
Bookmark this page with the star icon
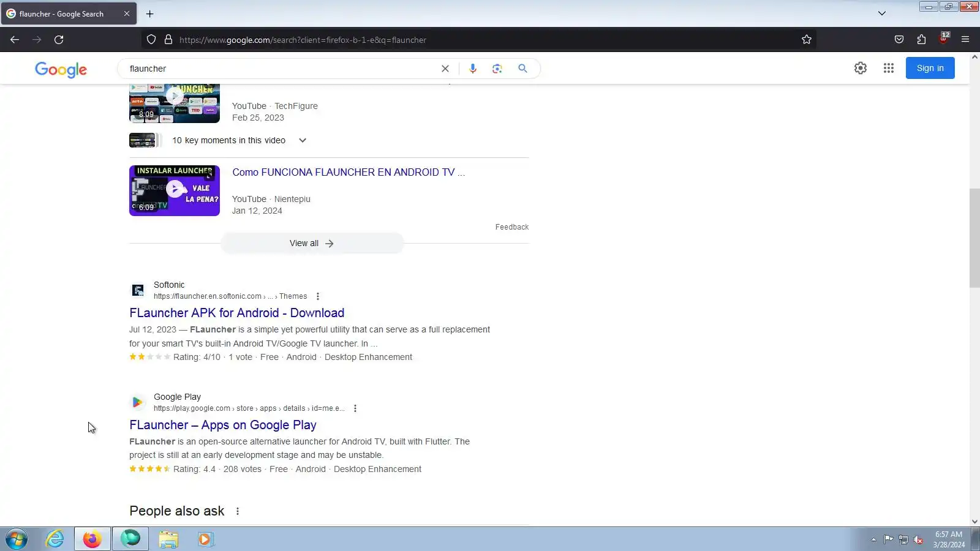tap(807, 40)
